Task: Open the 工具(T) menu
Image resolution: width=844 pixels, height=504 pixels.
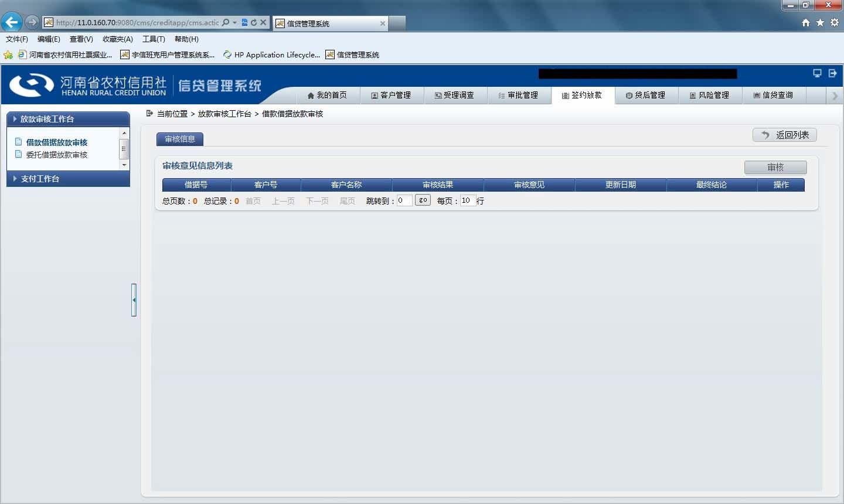Action: click(x=154, y=39)
